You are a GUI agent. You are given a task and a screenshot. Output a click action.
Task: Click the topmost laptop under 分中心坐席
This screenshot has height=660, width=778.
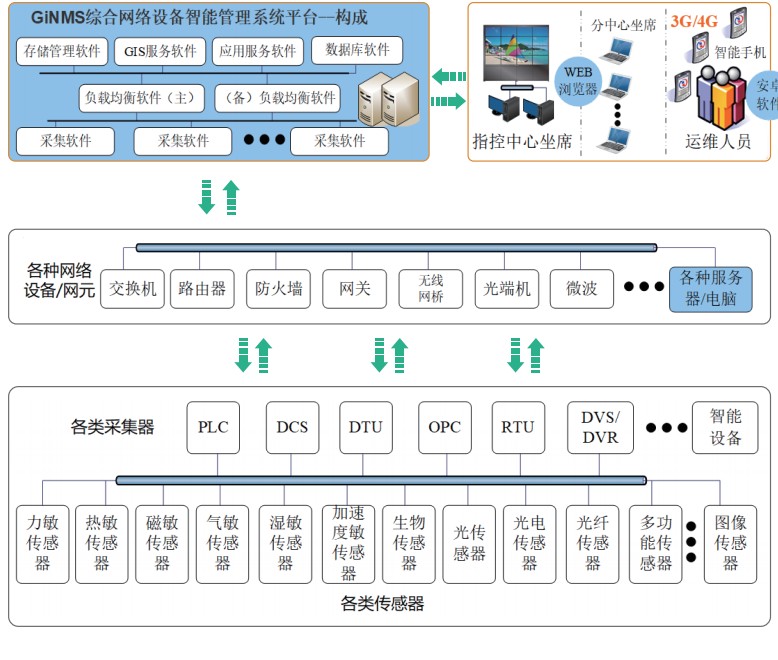(617, 52)
